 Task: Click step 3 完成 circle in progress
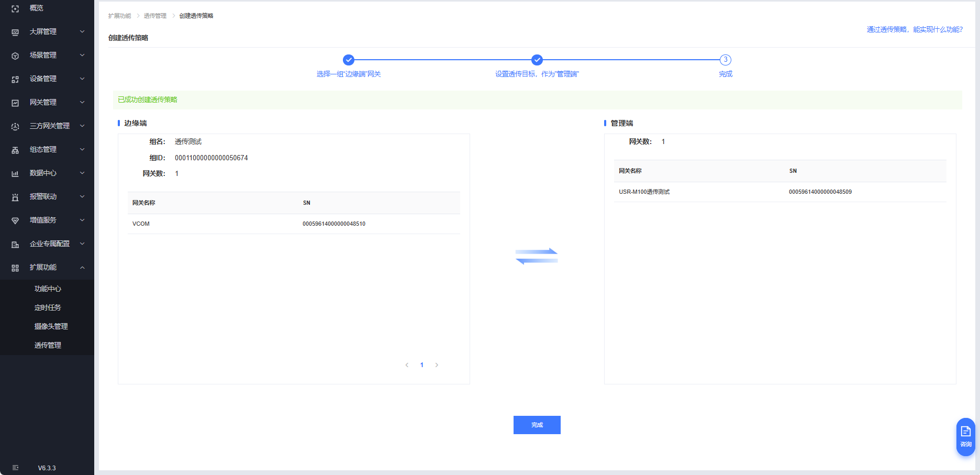[725, 60]
